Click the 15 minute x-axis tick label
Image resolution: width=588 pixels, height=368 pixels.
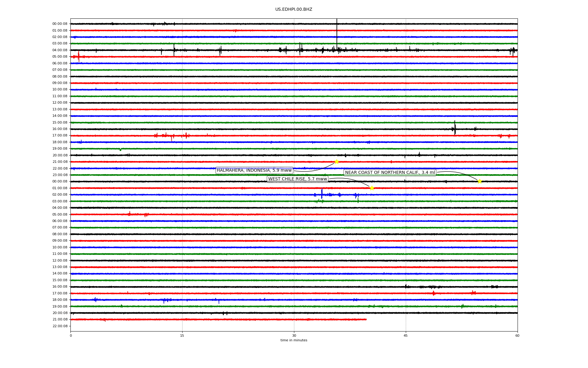pos(182,335)
